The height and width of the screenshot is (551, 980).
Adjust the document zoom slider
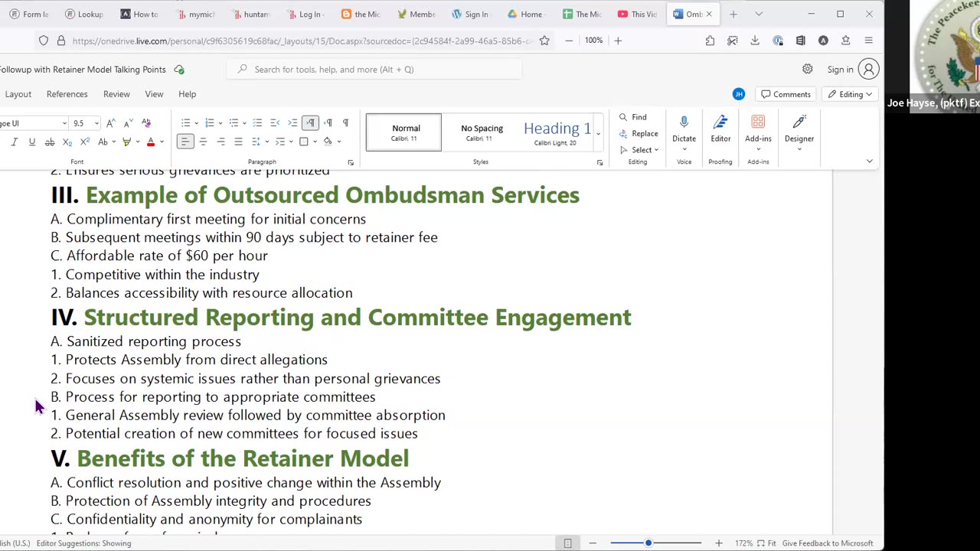(x=648, y=543)
